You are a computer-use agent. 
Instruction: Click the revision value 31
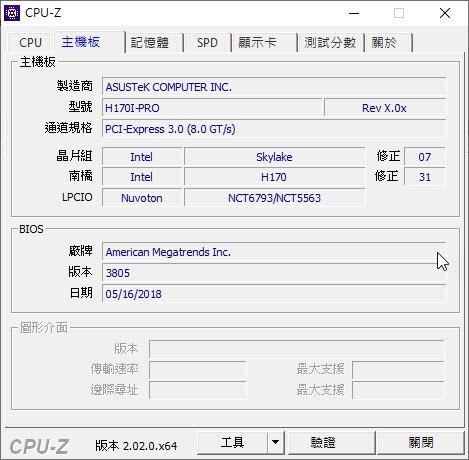point(425,177)
